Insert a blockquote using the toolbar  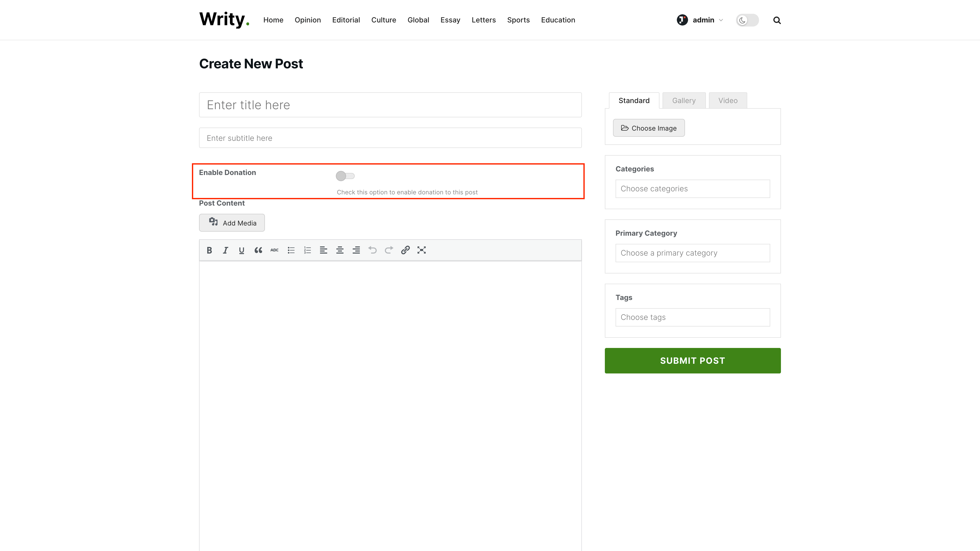(258, 250)
